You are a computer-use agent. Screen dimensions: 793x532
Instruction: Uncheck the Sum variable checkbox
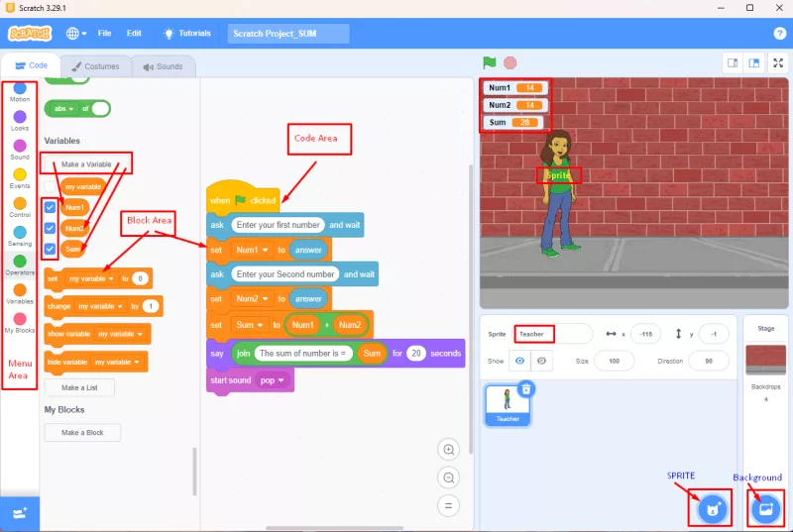click(x=50, y=249)
